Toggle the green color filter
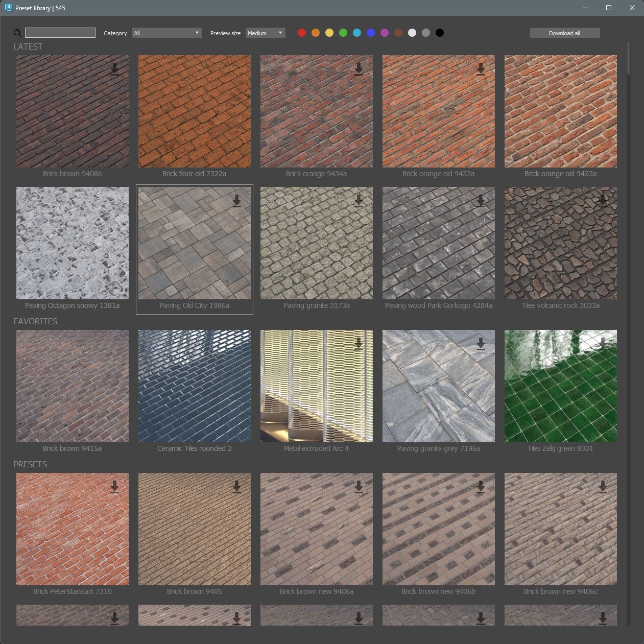The width and height of the screenshot is (644, 644). click(343, 33)
